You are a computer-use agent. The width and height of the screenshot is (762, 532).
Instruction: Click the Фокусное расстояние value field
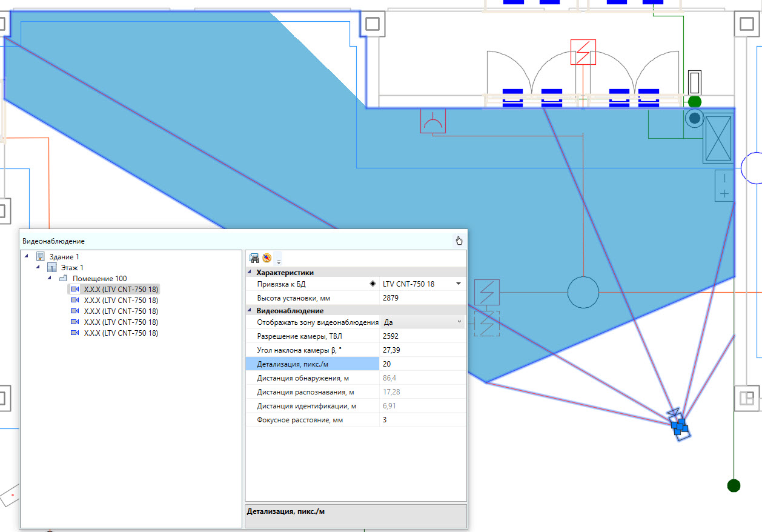pos(422,420)
